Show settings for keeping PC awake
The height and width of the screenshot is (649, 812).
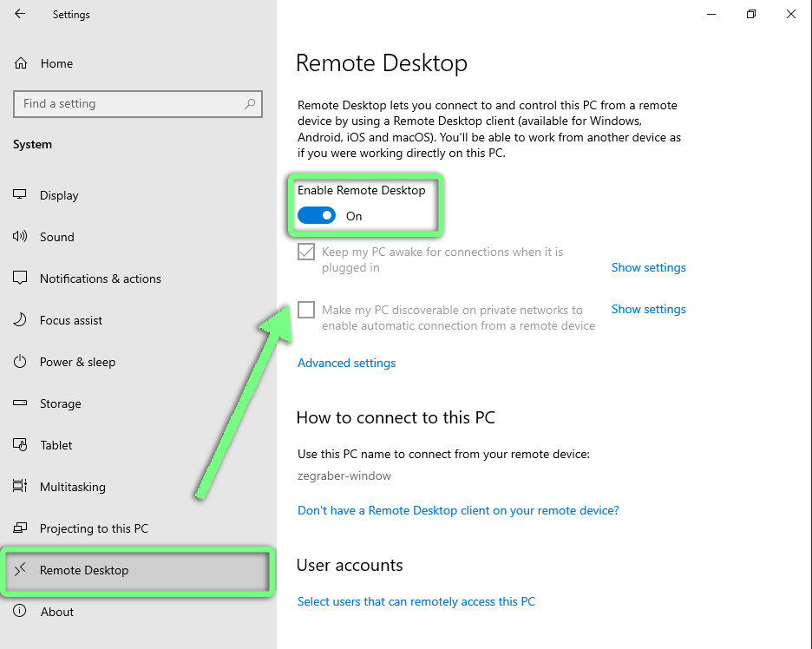(x=648, y=267)
